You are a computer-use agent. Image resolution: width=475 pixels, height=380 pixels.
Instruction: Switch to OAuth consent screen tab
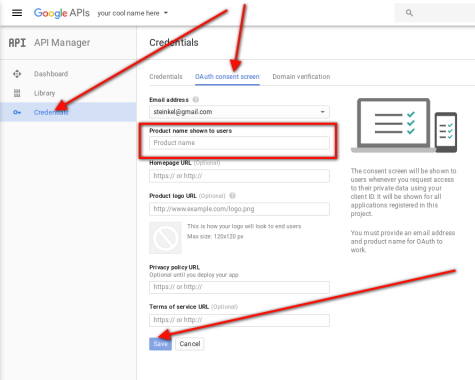(227, 77)
